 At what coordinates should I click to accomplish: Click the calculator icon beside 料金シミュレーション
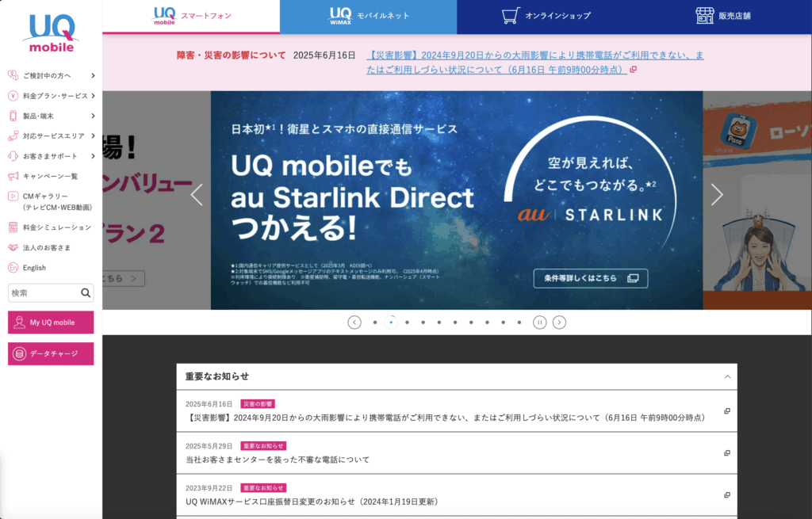tap(13, 227)
